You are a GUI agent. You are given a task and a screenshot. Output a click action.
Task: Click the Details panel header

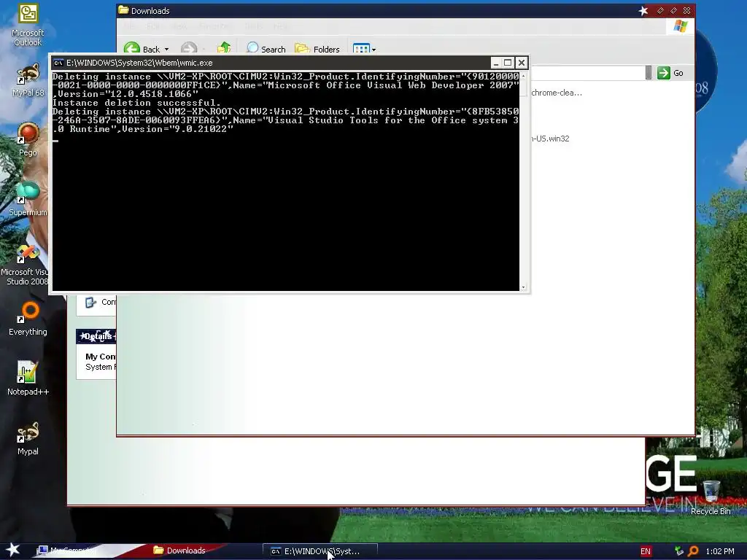tap(96, 336)
